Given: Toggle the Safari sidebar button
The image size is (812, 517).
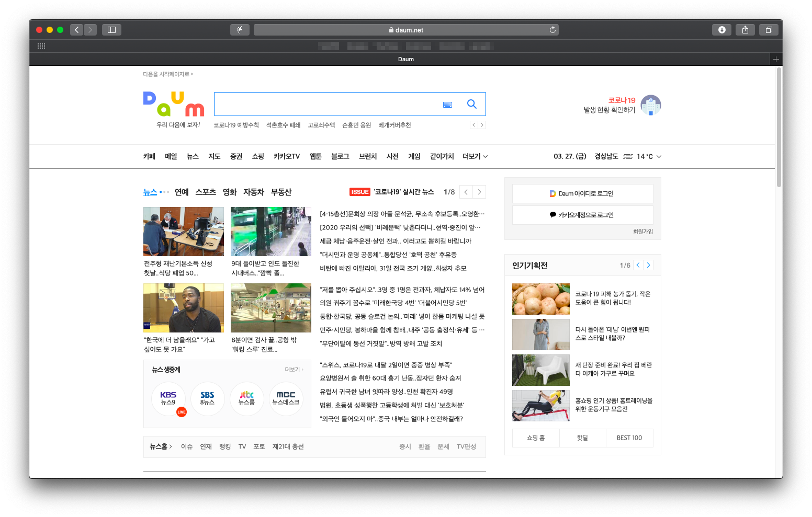Looking at the screenshot, I should pyautogui.click(x=111, y=30).
